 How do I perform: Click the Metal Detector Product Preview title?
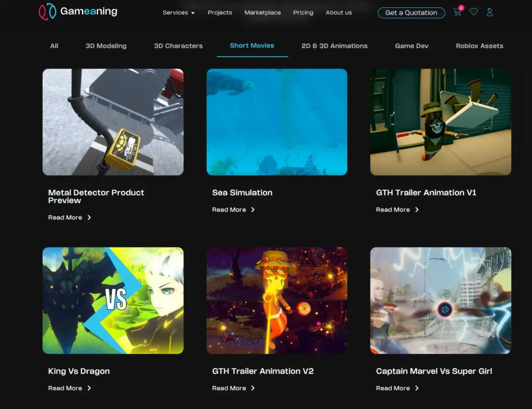click(96, 196)
